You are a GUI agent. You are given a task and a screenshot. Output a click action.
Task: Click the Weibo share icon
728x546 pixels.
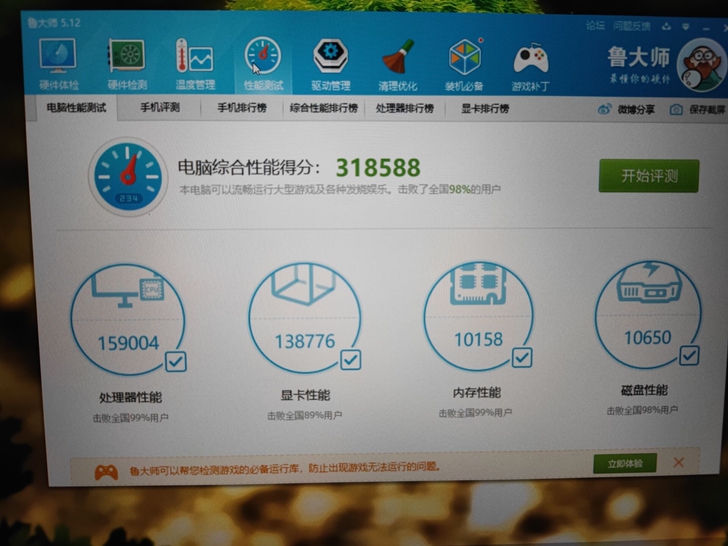604,110
